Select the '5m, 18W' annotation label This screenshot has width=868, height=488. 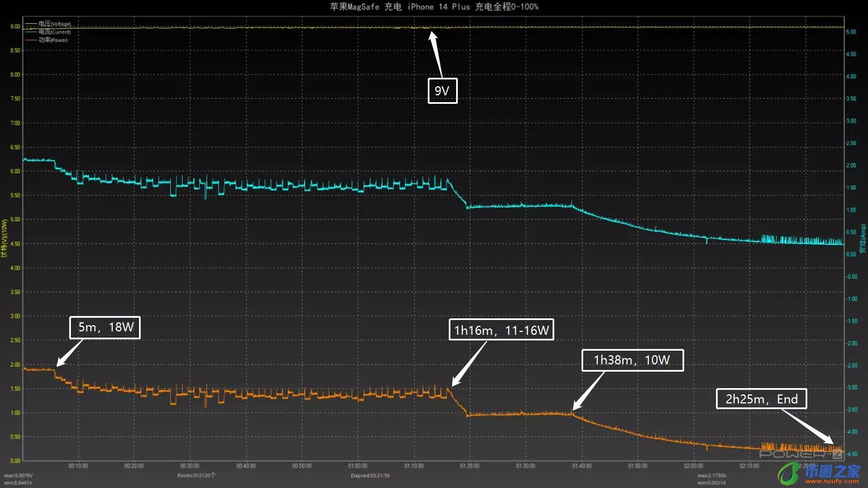pyautogui.click(x=105, y=327)
